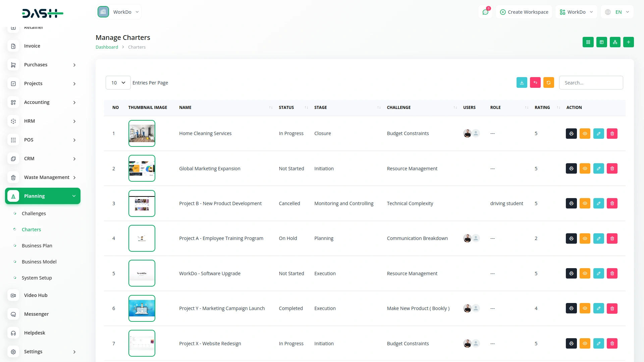This screenshot has width=644, height=362.
Task: Open the chat messages notification icon
Action: [485, 12]
